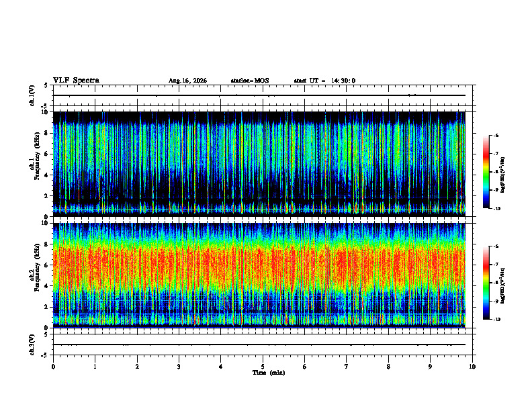Click the ch.1 spectrogram color scale bar

pos(486,172)
